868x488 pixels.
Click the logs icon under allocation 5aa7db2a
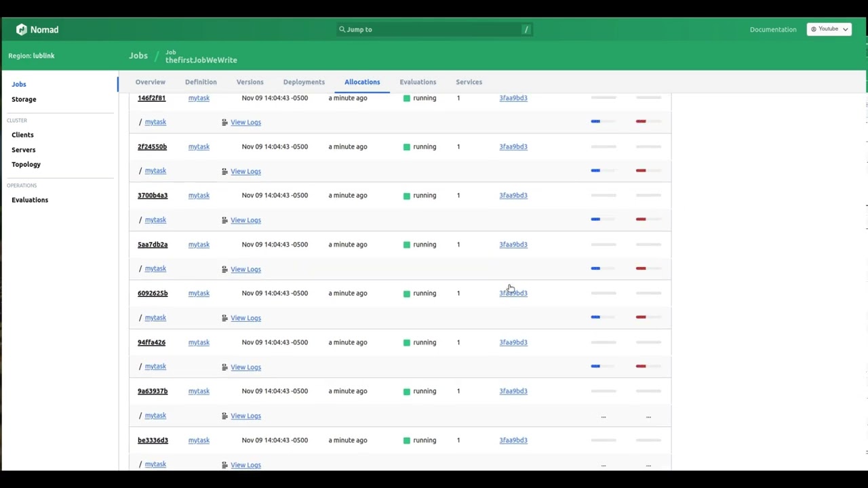[224, 269]
